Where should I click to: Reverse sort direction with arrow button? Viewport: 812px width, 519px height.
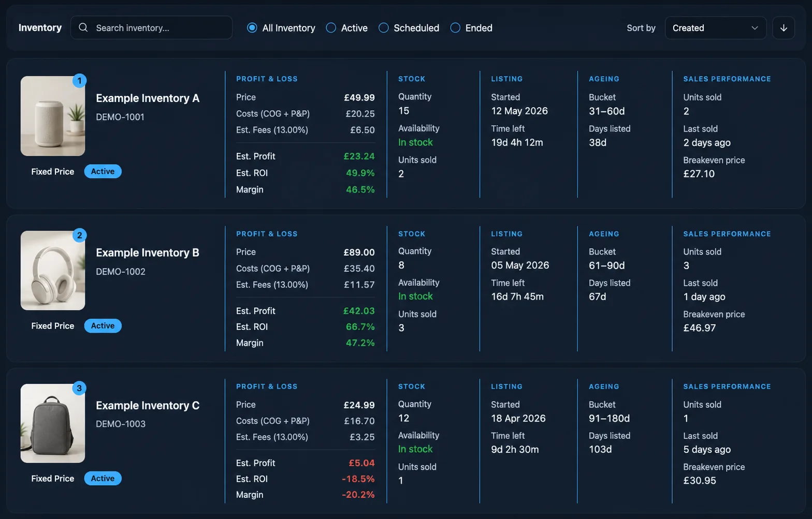784,28
